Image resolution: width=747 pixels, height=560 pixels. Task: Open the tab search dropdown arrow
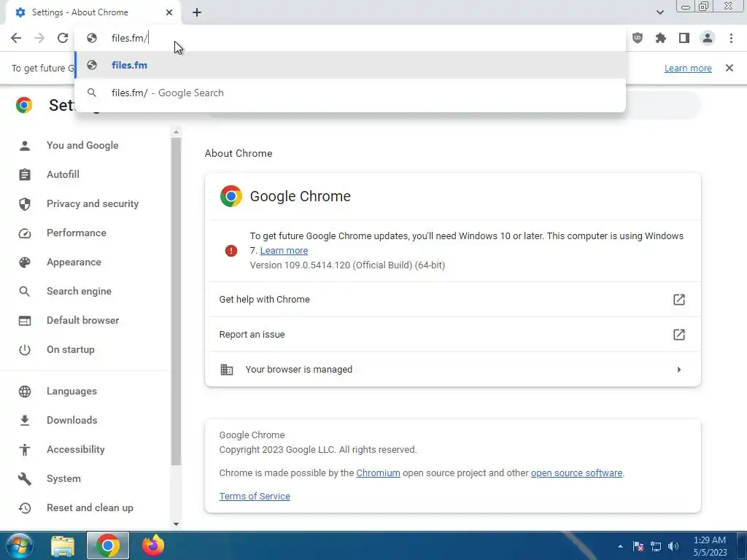click(x=659, y=12)
